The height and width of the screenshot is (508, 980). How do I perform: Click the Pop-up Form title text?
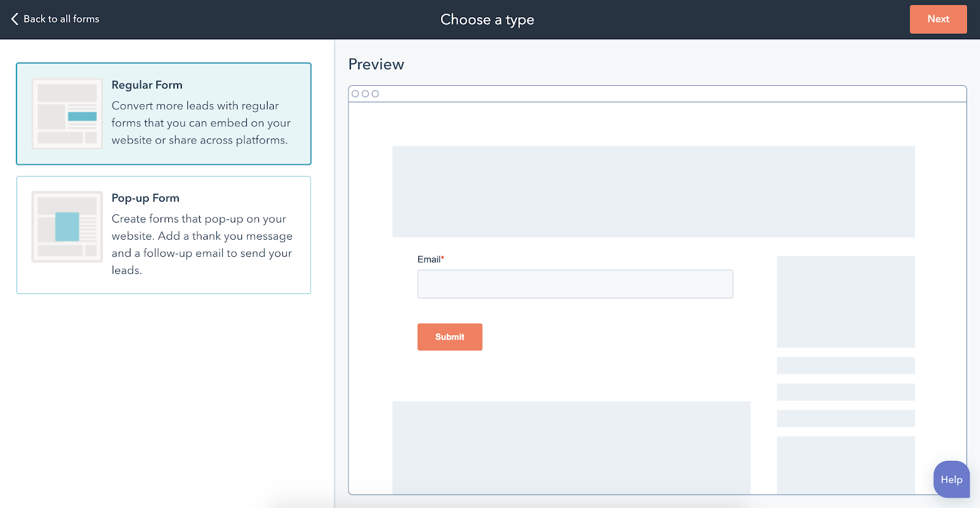click(x=145, y=198)
